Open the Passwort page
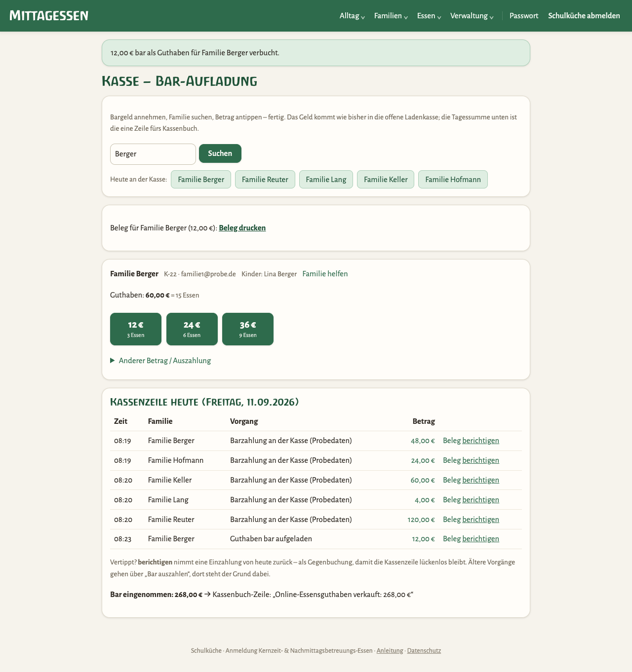Viewport: 632px width, 672px height. 524,16
